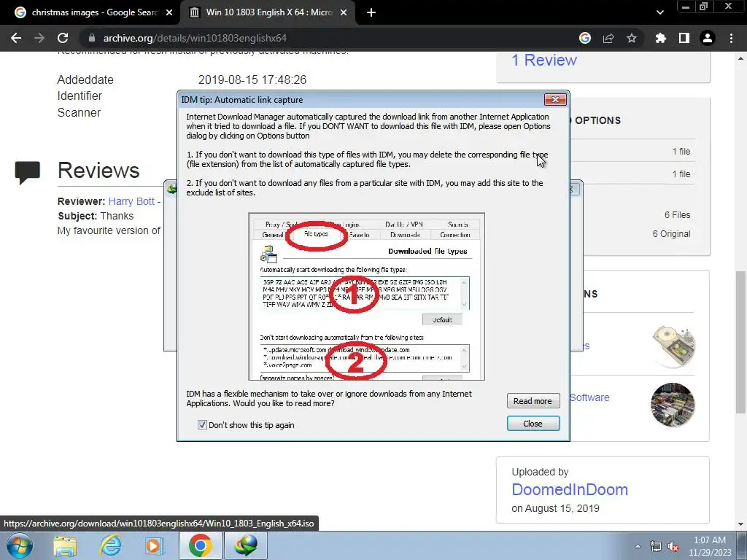Viewport: 747px width, 560px height.
Task: Click the network tray icon
Action: (x=656, y=546)
